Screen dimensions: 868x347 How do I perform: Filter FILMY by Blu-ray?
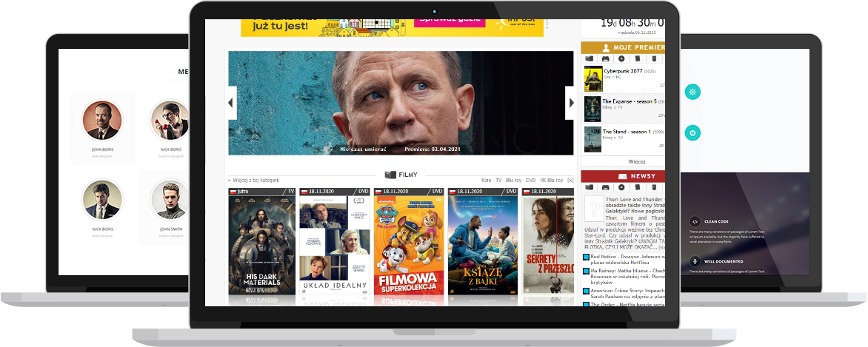[x=513, y=181]
